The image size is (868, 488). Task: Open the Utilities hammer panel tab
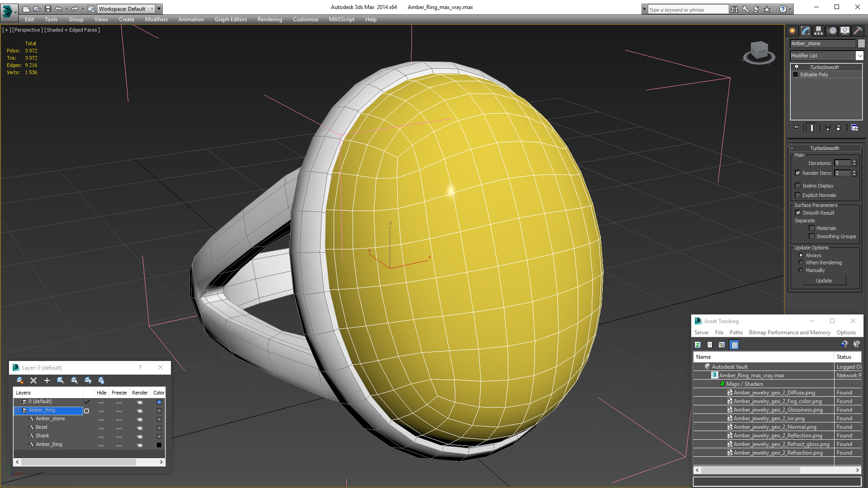coord(858,31)
